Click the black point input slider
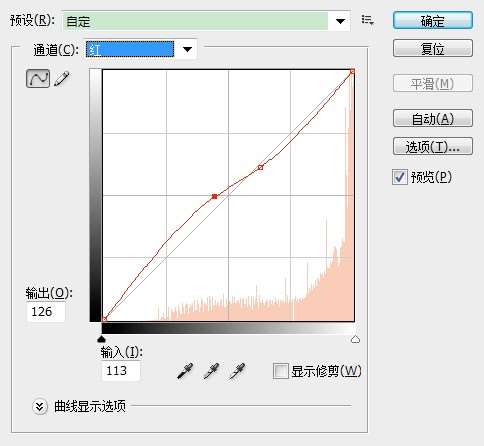 pyautogui.click(x=101, y=339)
